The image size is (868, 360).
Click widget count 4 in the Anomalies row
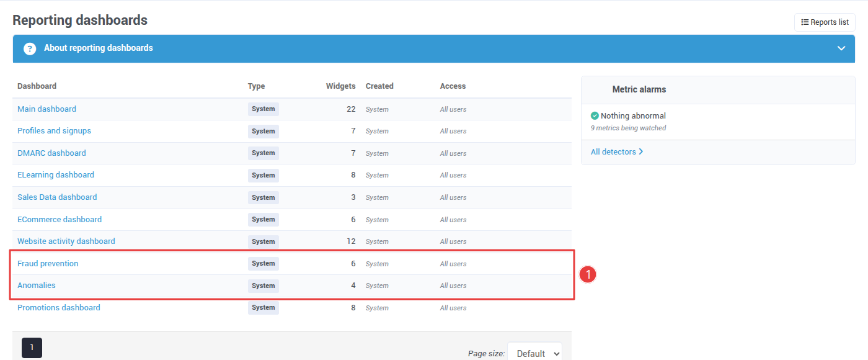click(x=353, y=286)
